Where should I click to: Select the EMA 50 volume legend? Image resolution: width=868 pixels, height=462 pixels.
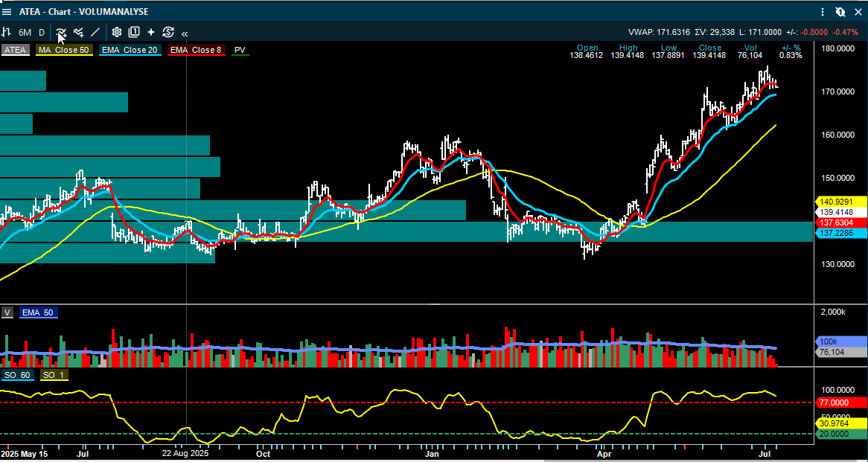[38, 312]
